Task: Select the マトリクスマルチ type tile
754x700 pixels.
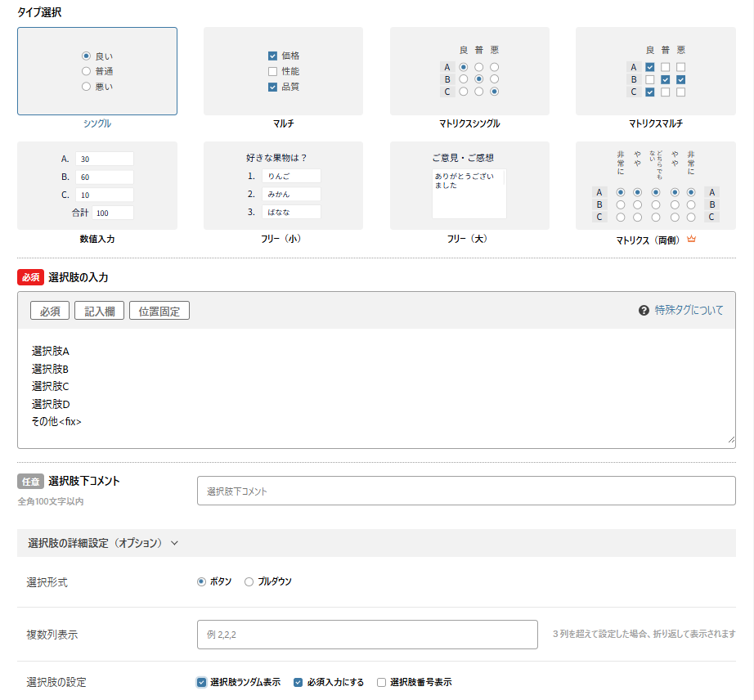Action: 655,71
